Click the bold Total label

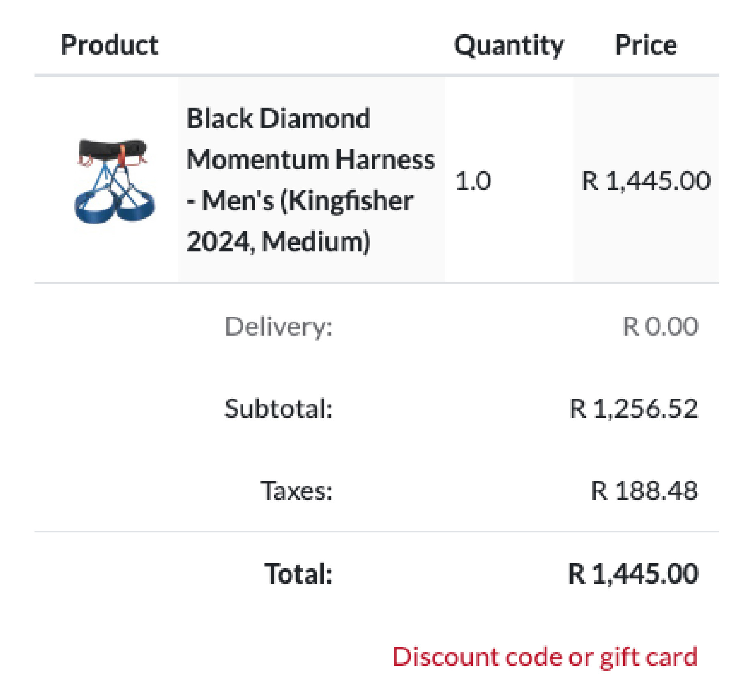tap(298, 573)
